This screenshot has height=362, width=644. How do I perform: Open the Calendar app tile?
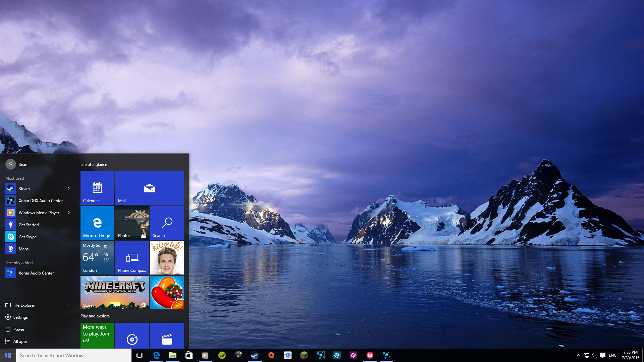pyautogui.click(x=97, y=187)
